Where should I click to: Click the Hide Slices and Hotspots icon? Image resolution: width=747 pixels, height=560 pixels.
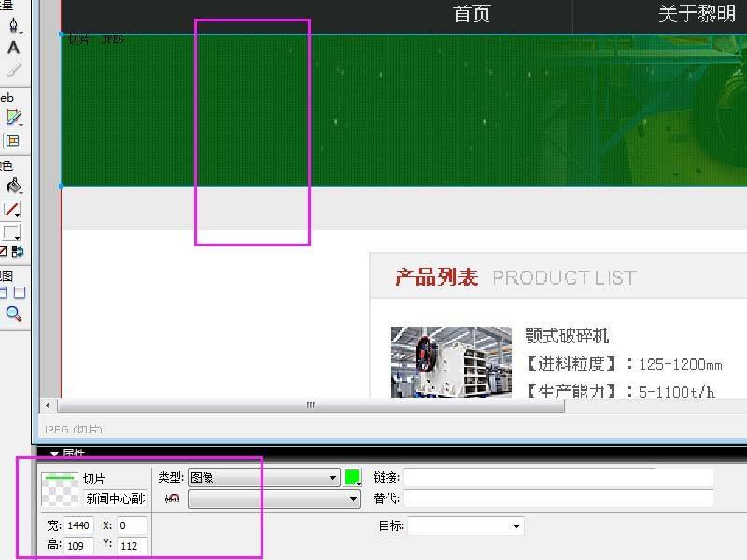click(x=12, y=141)
